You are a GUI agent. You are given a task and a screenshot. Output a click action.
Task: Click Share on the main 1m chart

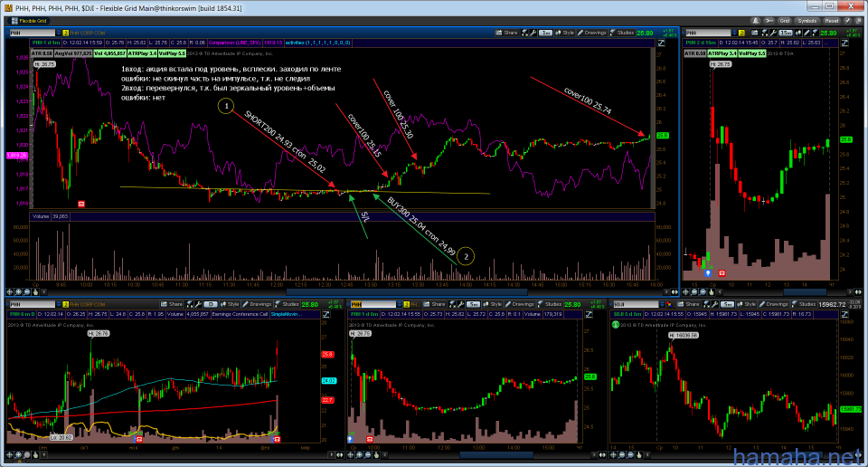point(506,33)
